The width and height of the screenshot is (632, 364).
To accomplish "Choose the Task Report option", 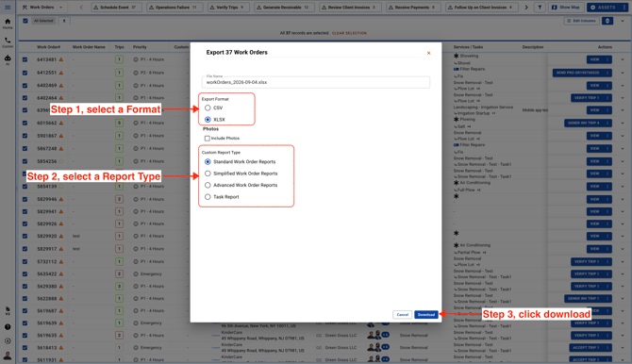I will 208,197.
